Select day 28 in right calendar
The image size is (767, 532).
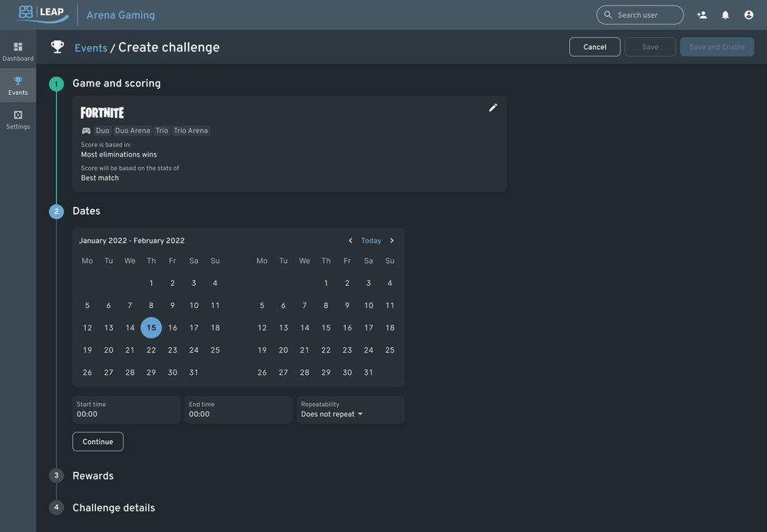(304, 373)
